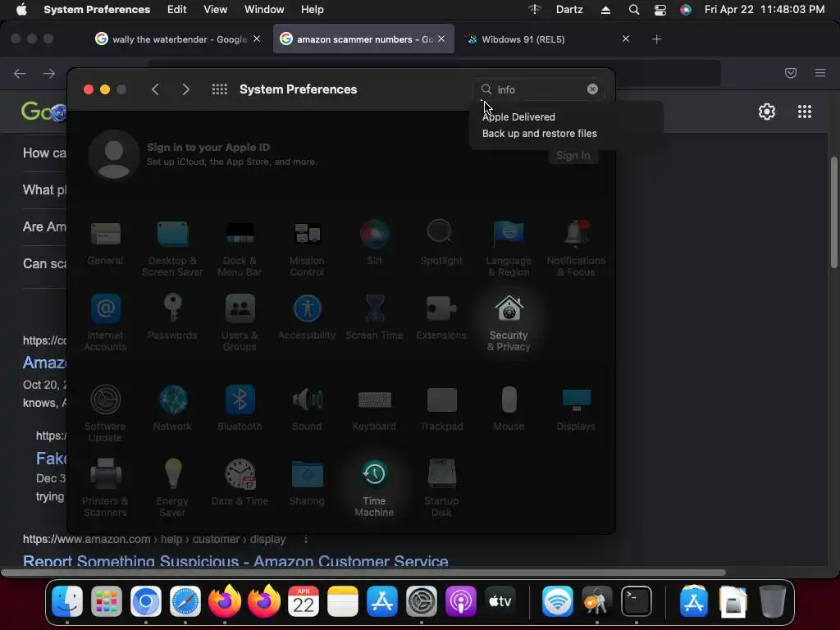The width and height of the screenshot is (840, 630).
Task: Open Language & Region pane
Action: coord(509,248)
